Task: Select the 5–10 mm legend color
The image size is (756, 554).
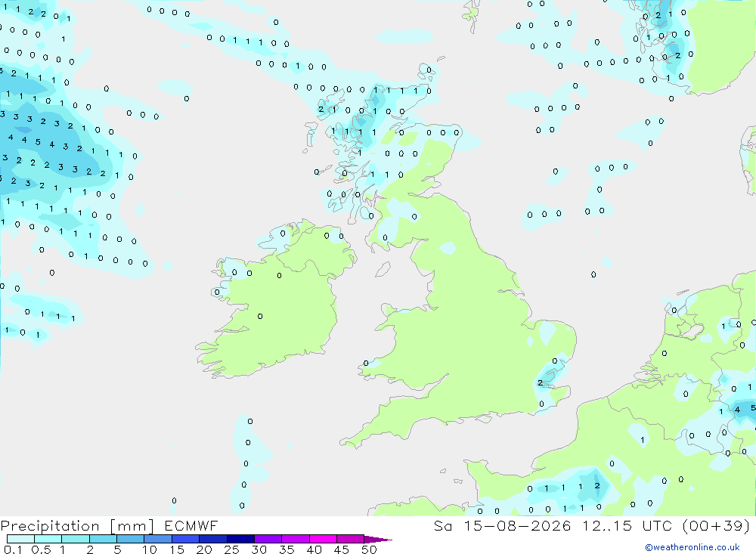Action: point(131,539)
